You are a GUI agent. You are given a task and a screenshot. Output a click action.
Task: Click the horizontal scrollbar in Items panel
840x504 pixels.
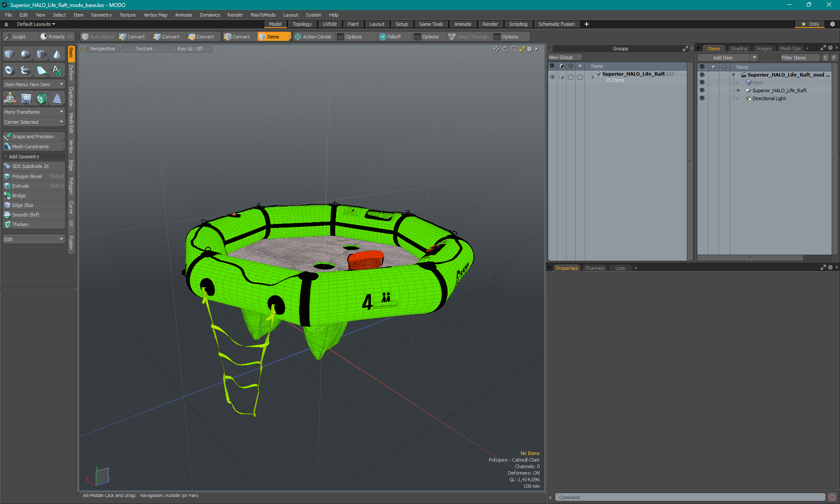coord(750,258)
